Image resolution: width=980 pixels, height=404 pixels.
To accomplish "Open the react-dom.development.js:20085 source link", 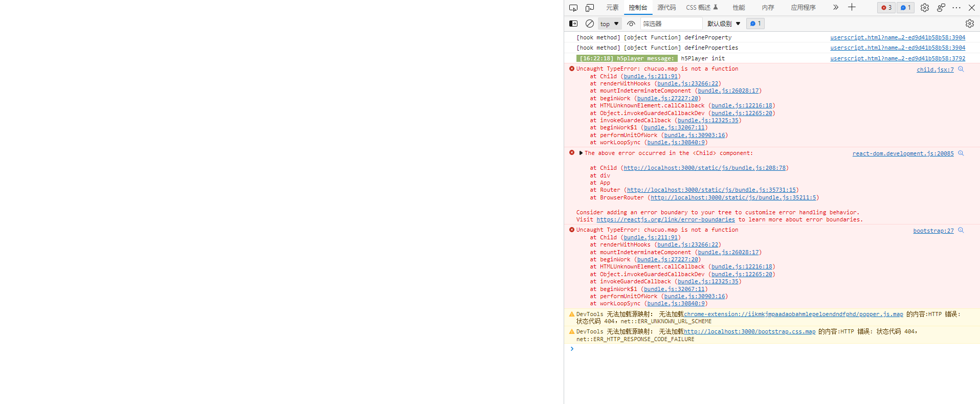I will pos(903,153).
